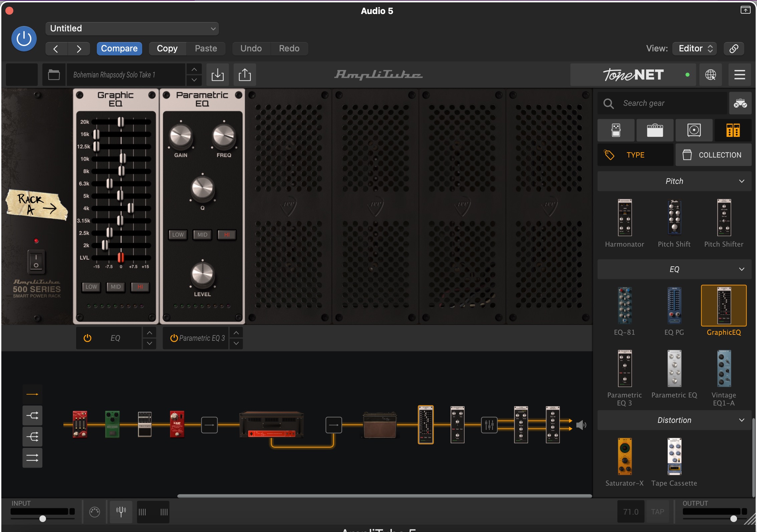Select the rack effects category tab
The image size is (757, 532).
pos(733,130)
